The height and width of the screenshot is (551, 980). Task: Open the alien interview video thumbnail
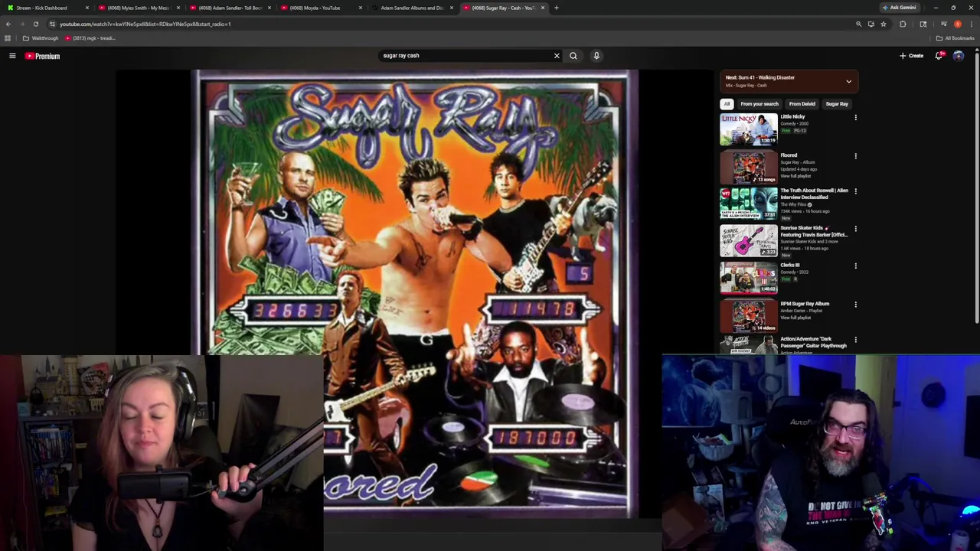tap(749, 204)
